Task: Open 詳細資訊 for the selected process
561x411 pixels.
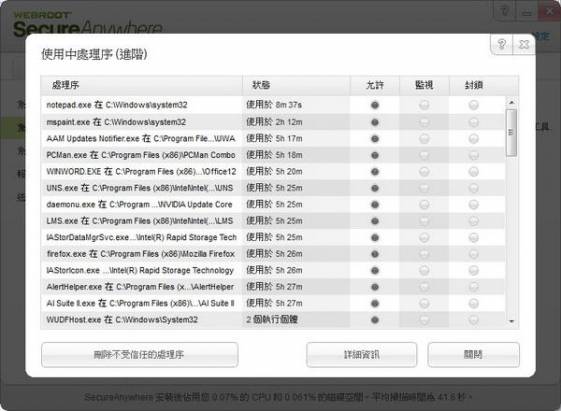Action: point(361,354)
